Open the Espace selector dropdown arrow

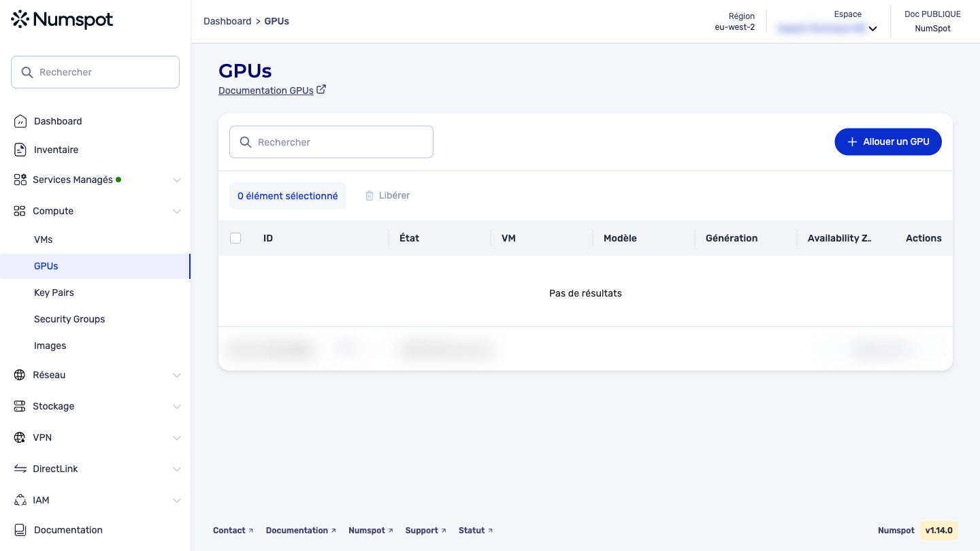click(x=872, y=29)
